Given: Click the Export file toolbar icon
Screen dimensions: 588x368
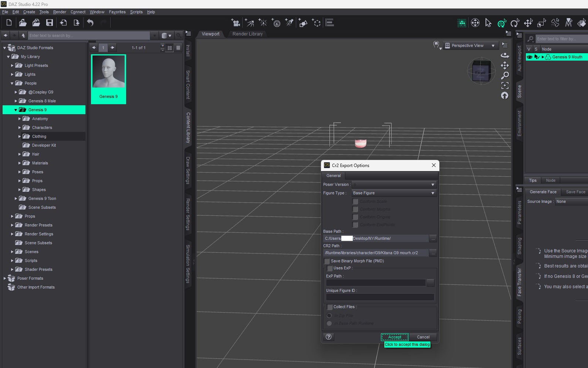Looking at the screenshot, I should pyautogui.click(x=77, y=23).
